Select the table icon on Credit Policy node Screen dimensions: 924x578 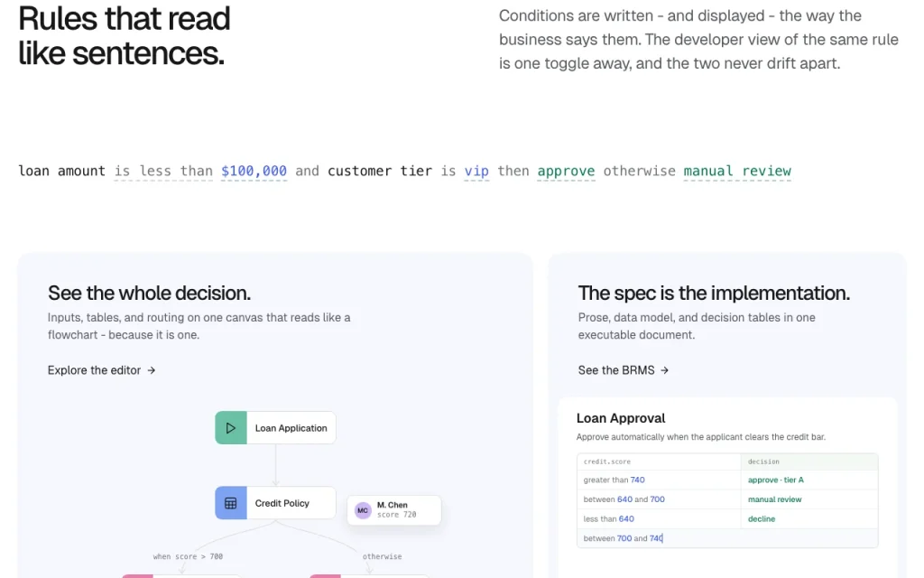coord(231,503)
